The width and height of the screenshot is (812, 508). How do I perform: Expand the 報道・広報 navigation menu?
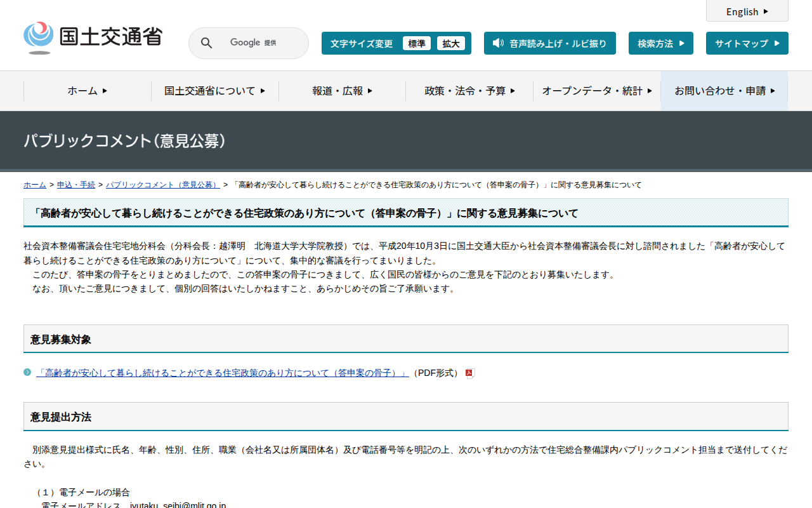point(341,91)
